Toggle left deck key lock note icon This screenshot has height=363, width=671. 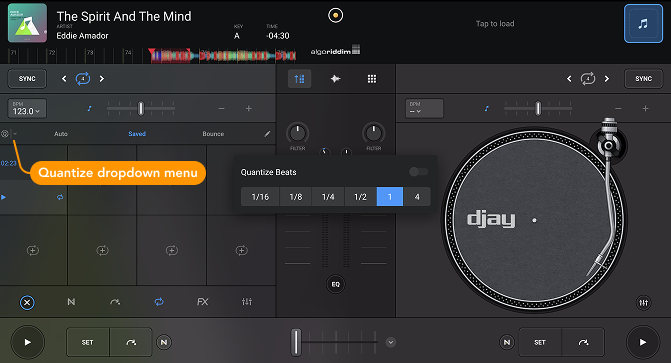[89, 109]
